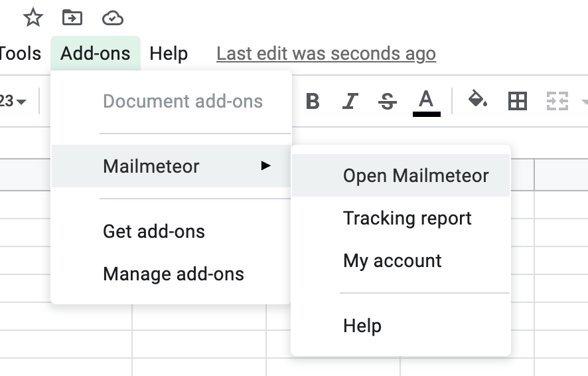Image resolution: width=588 pixels, height=376 pixels.
Task: Check the cloud save status icon
Action: tap(113, 18)
